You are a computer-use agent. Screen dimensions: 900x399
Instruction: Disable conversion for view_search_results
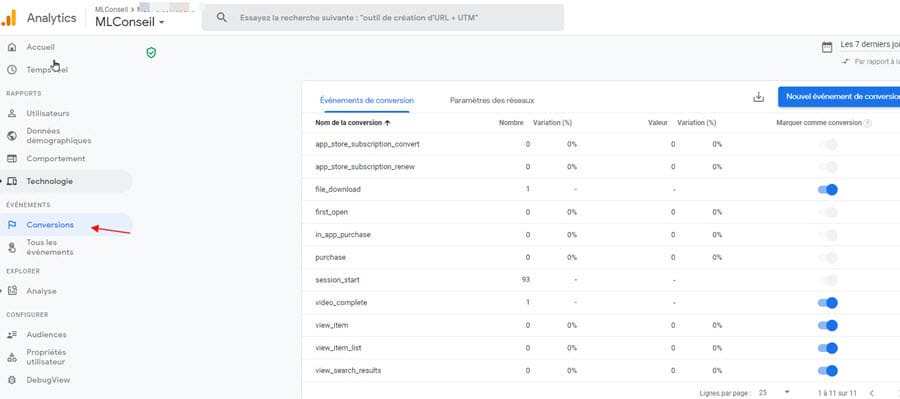828,371
